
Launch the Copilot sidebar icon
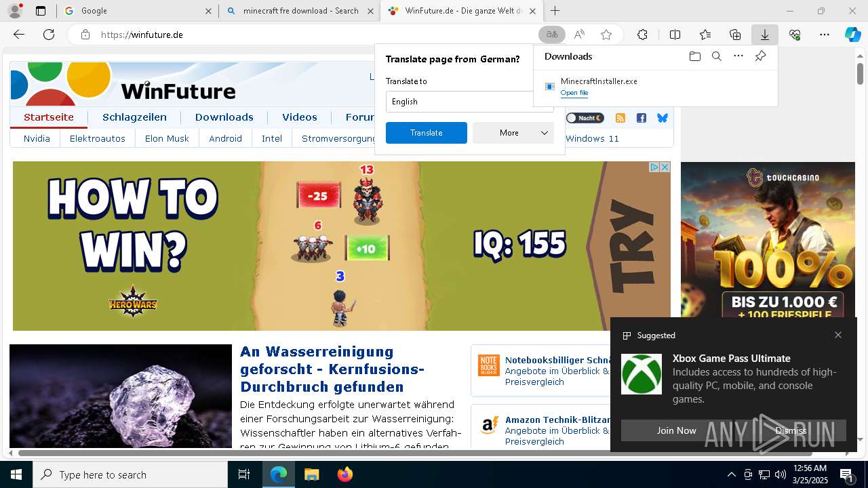(x=852, y=35)
